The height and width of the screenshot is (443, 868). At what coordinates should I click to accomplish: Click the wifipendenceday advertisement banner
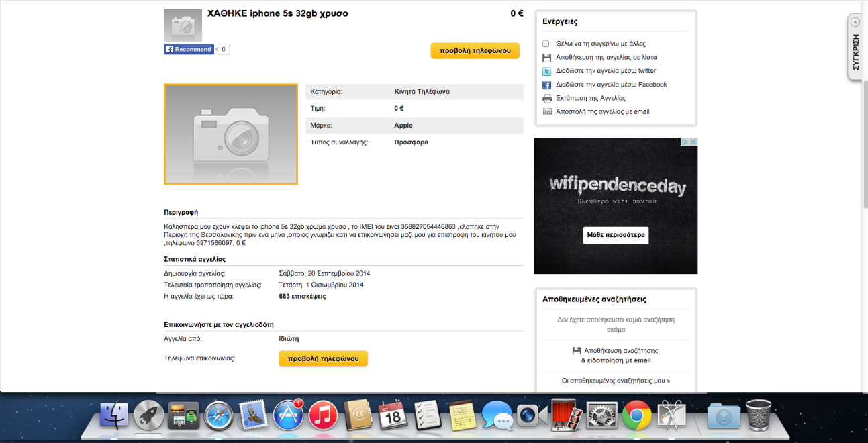[x=616, y=206]
